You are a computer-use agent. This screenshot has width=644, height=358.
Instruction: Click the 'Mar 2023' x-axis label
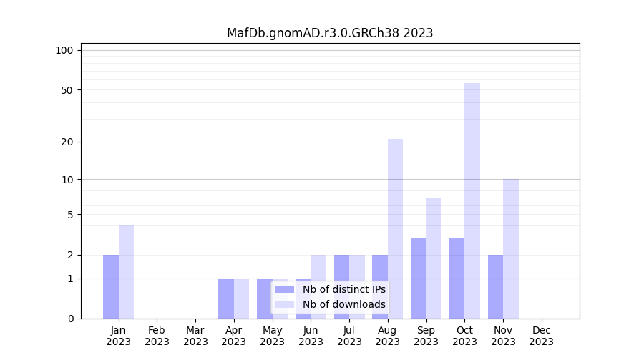tap(195, 336)
